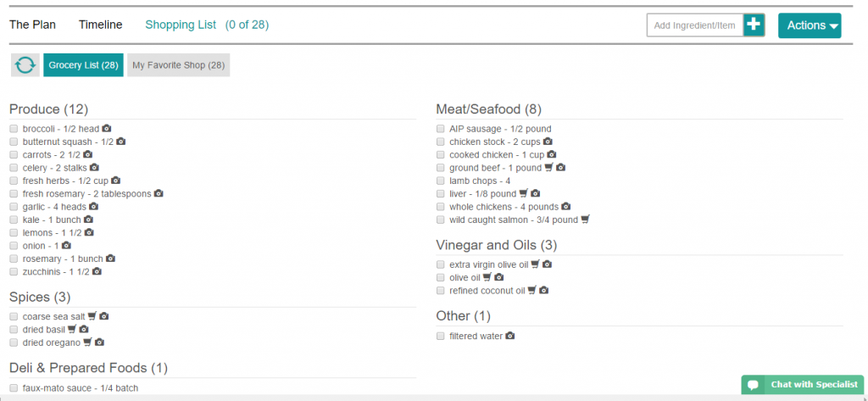Click camera icon next to broccoli
This screenshot has width=868, height=401.
click(x=107, y=129)
